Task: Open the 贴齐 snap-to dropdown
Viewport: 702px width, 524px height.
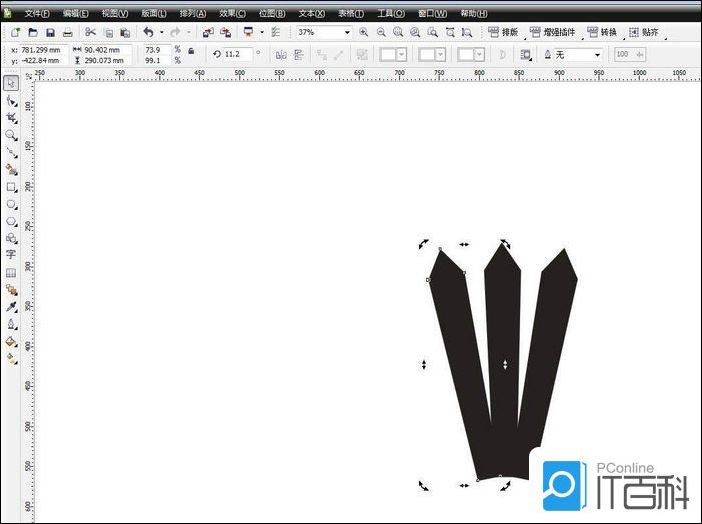Action: pyautogui.click(x=663, y=33)
